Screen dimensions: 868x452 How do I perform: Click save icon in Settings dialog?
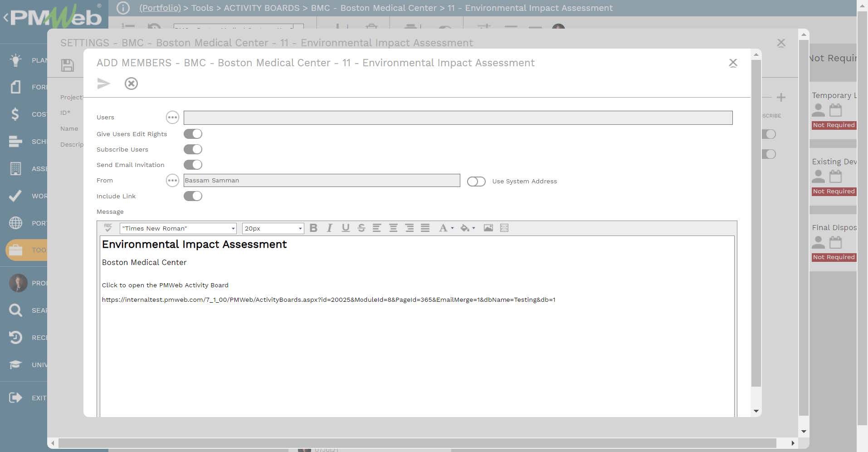point(68,65)
